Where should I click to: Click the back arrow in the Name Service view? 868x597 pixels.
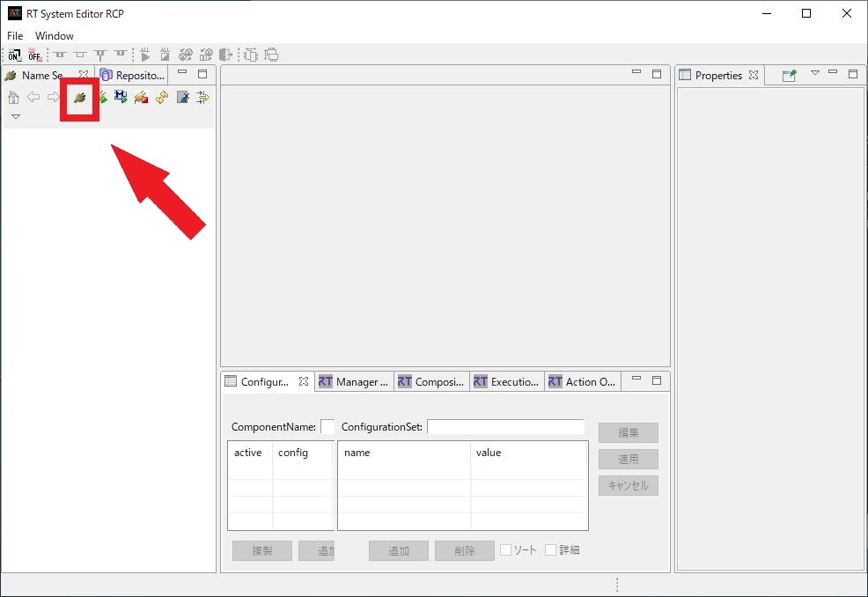[33, 98]
